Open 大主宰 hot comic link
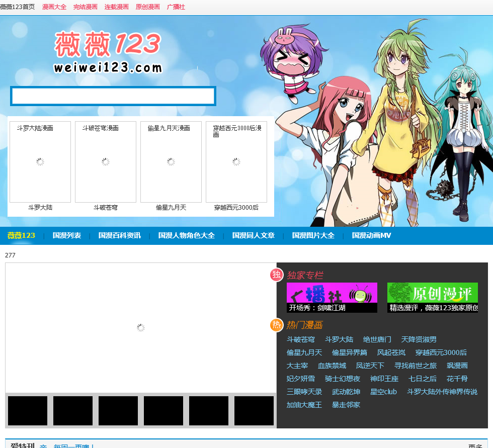 [297, 366]
